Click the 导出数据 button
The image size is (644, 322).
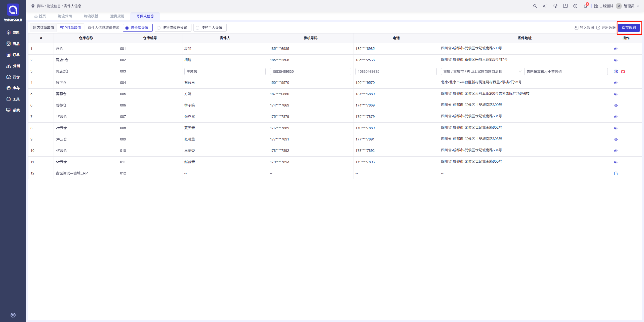pyautogui.click(x=606, y=28)
